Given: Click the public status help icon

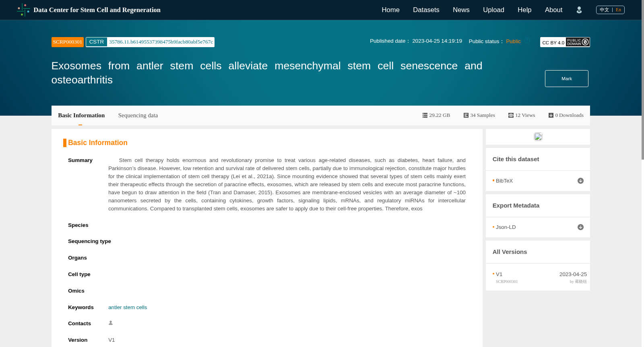Looking at the screenshot, I should pos(527,40).
